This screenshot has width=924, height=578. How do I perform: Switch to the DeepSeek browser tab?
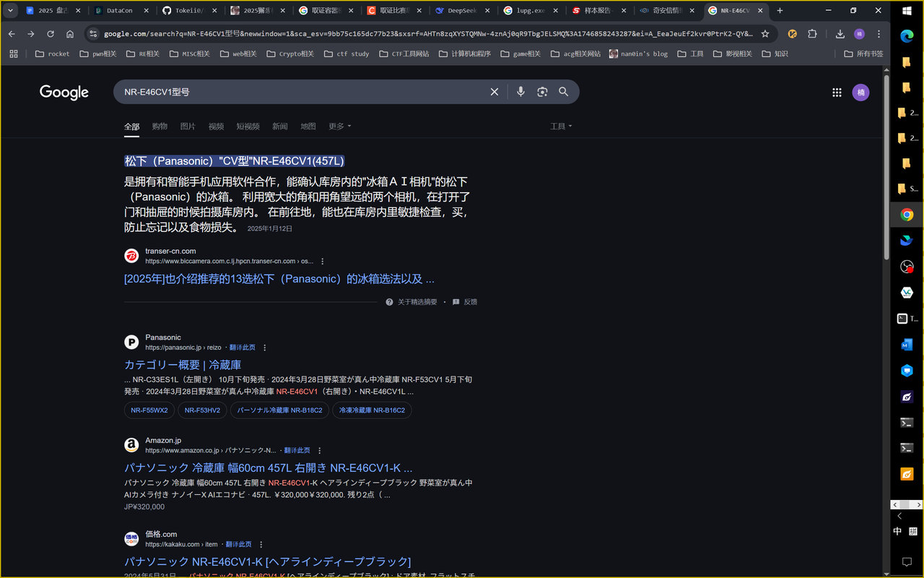462,11
